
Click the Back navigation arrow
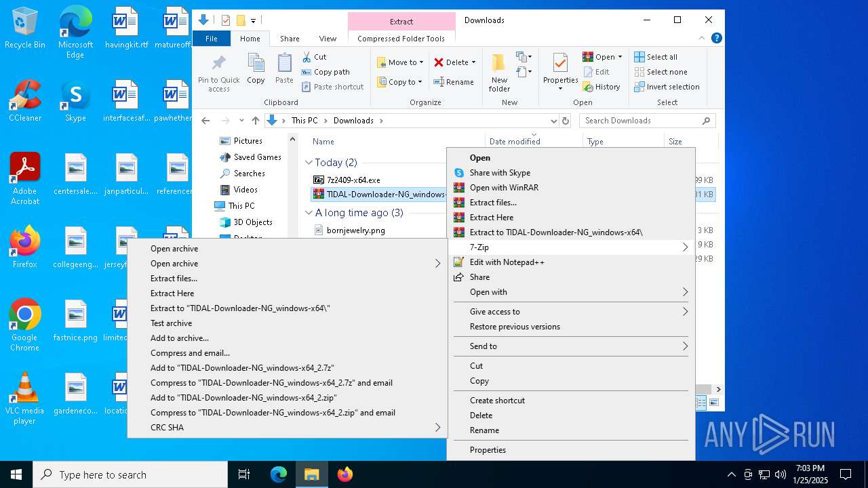tap(205, 121)
